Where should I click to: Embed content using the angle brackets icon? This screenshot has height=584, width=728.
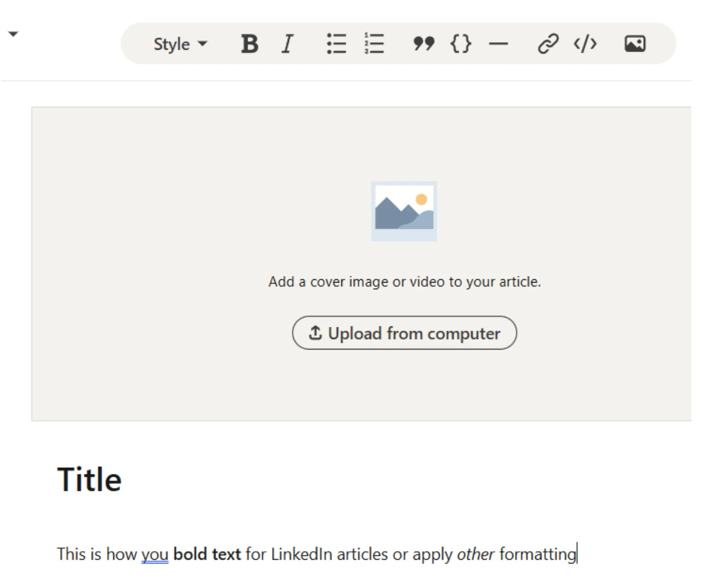[585, 44]
